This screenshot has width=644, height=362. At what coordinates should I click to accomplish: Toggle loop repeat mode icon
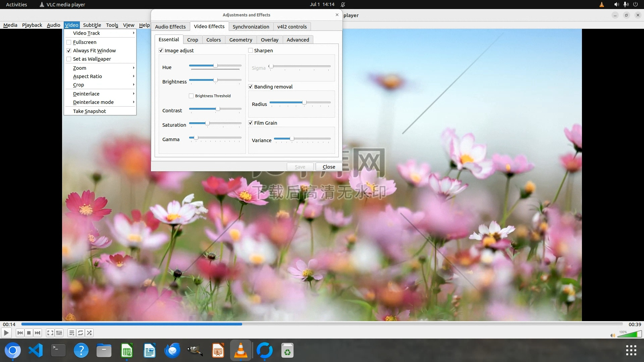click(80, 333)
